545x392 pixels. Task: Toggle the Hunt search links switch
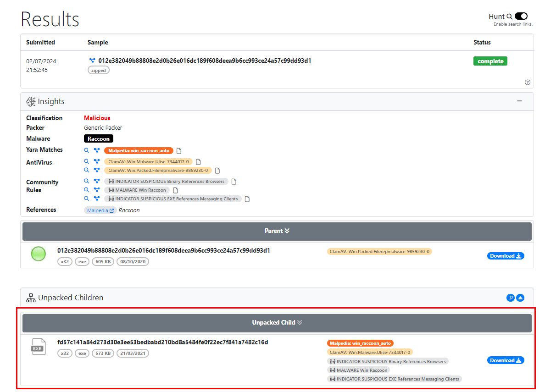coord(521,16)
